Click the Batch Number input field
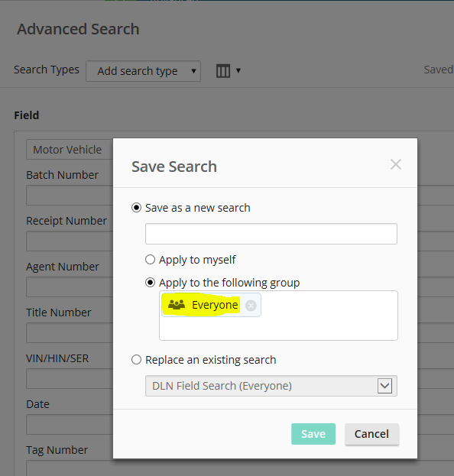This screenshot has width=454, height=476. pos(70,195)
